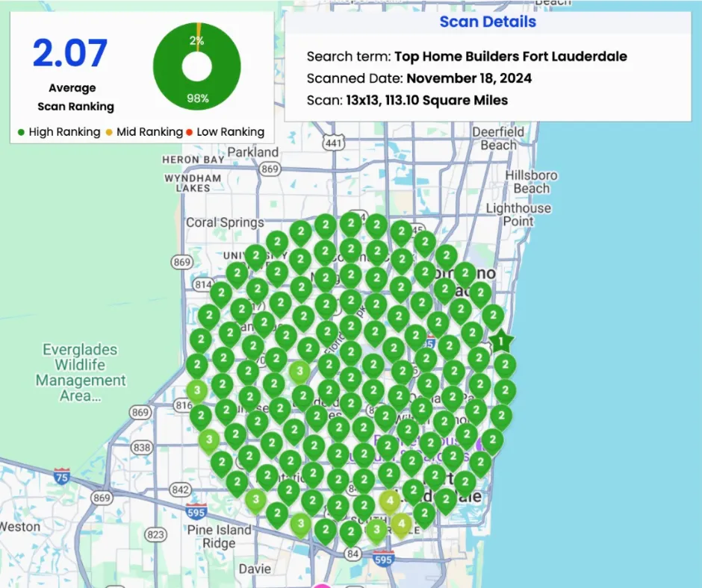Click the lone rank 3 pin surrounded by rank 2 pins
The height and width of the screenshot is (588, 702).
click(299, 373)
